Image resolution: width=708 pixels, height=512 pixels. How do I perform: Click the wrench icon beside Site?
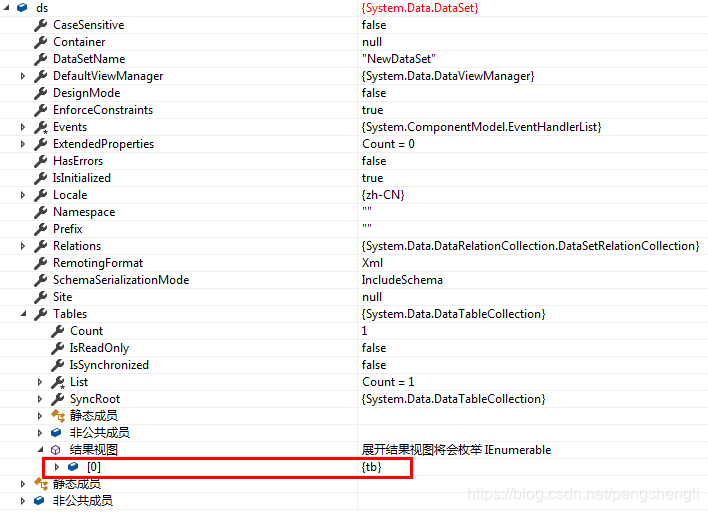(x=41, y=297)
